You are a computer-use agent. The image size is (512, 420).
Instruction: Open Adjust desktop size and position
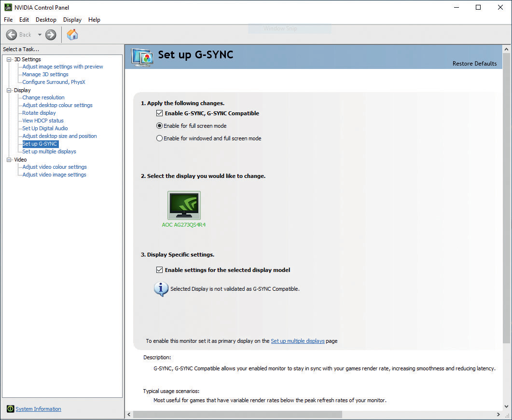point(59,136)
